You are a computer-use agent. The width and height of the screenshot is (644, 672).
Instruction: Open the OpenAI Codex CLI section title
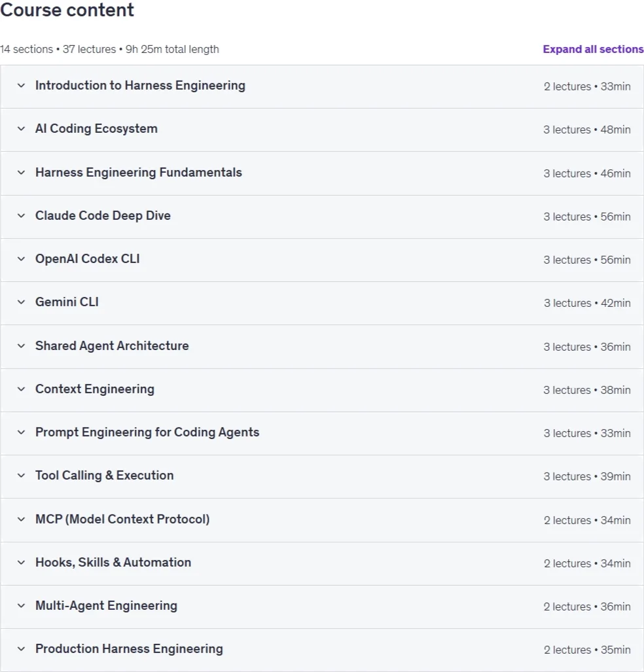(x=88, y=259)
